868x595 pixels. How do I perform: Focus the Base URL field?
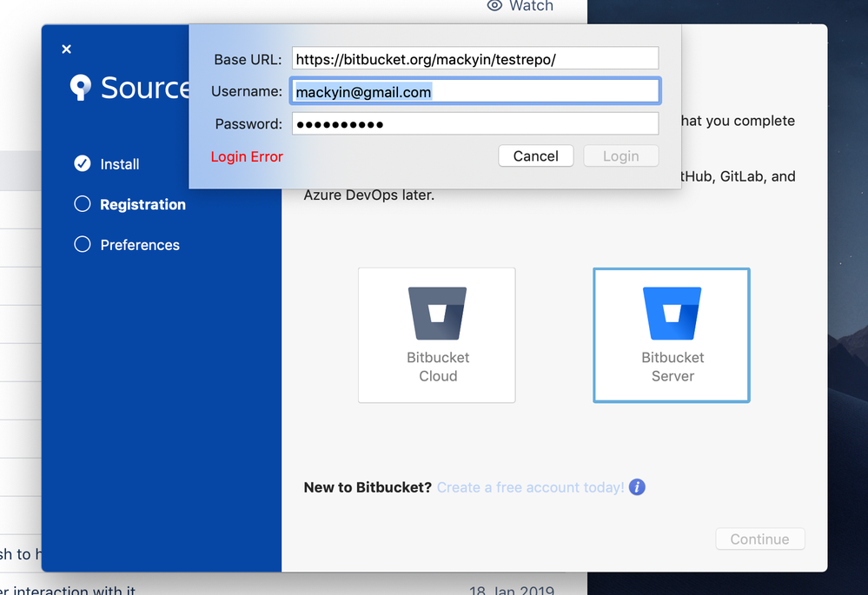tap(475, 59)
